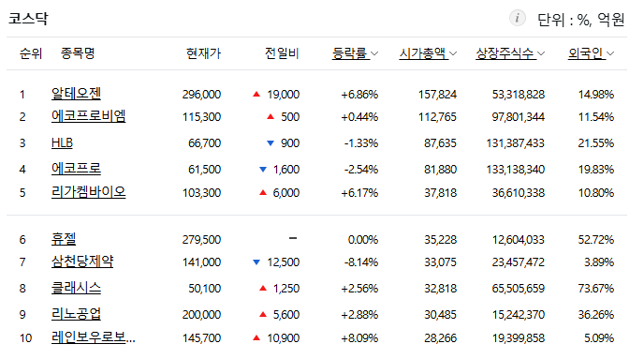The height and width of the screenshot is (359, 644).
Task: Open the 클래시스 stock link
Action: point(76,288)
